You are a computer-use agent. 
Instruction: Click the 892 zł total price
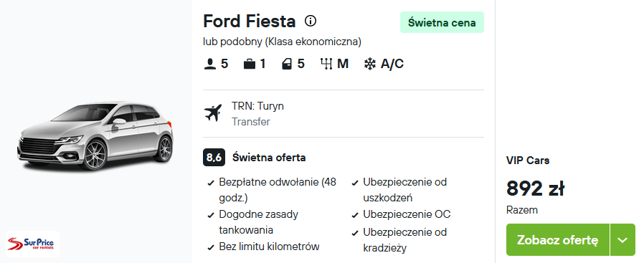(535, 188)
